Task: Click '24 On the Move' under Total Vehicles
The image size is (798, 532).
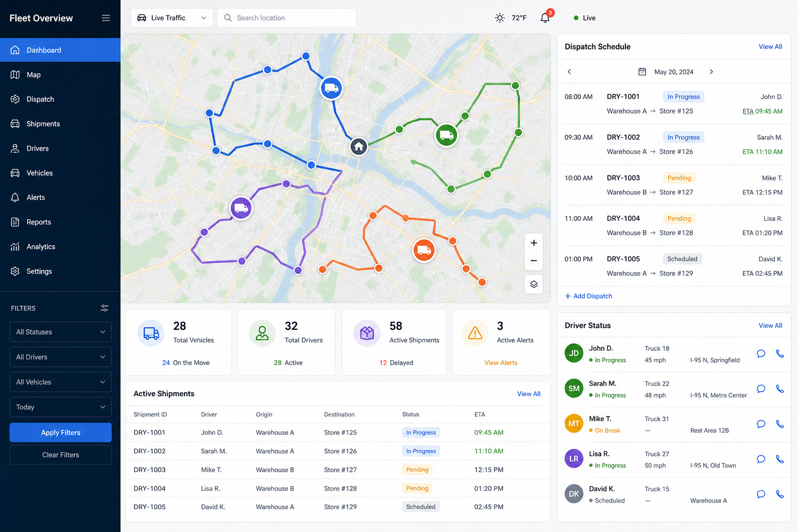Action: pyautogui.click(x=185, y=363)
